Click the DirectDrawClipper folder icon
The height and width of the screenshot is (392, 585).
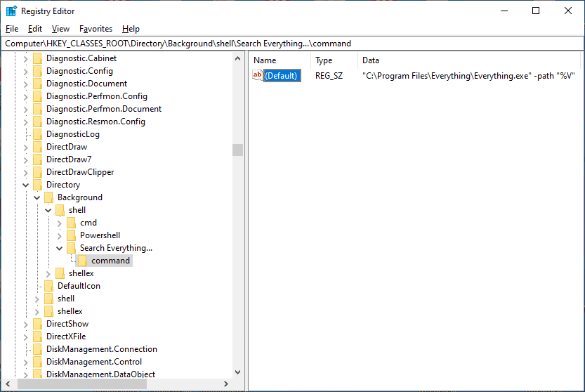[37, 173]
